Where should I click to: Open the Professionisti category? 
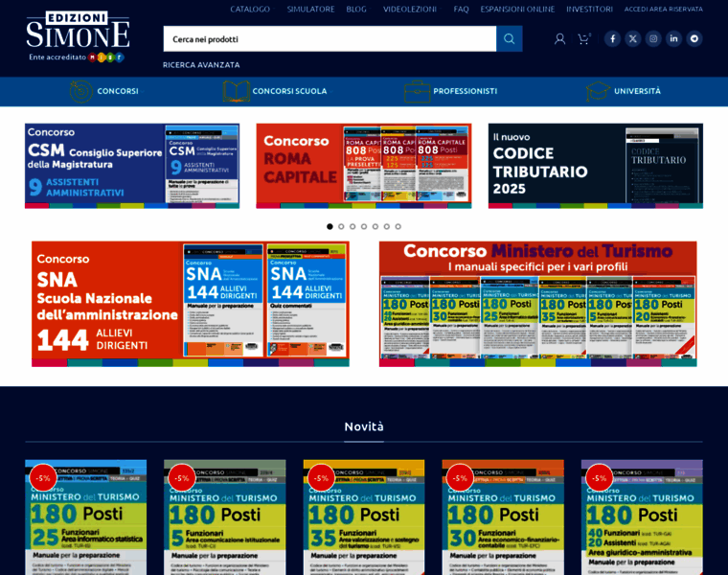pyautogui.click(x=465, y=91)
